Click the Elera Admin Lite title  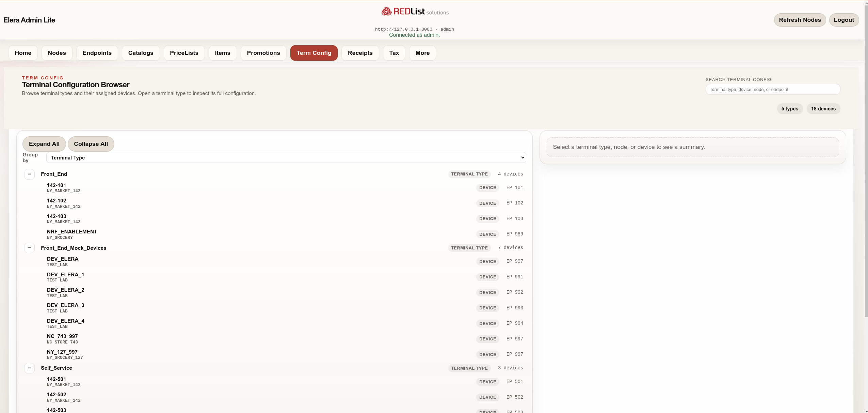coord(29,20)
